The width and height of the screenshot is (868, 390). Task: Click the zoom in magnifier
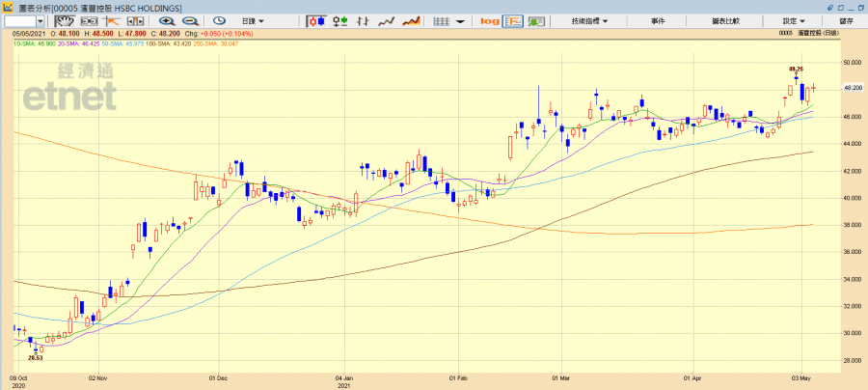tap(168, 20)
